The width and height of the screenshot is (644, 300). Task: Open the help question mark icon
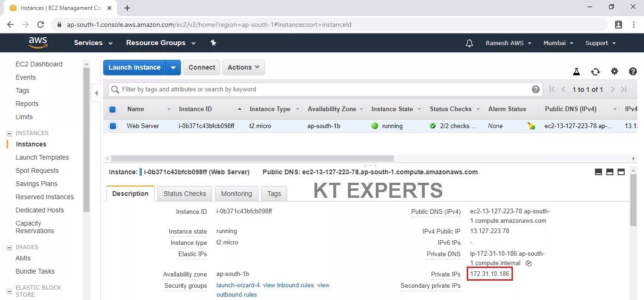click(x=633, y=72)
